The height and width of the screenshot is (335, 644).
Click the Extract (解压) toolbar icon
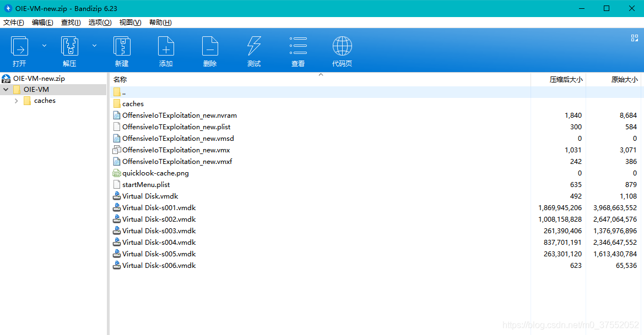click(69, 46)
